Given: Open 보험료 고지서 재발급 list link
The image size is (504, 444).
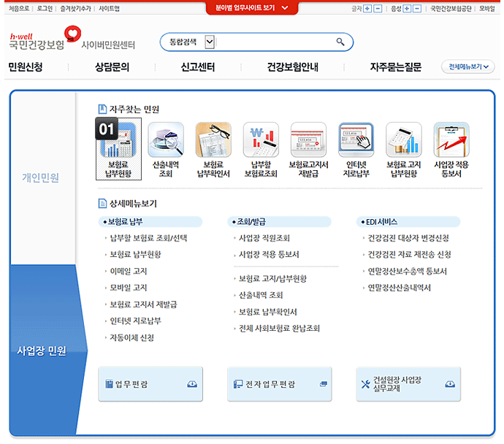Looking at the screenshot, I should pyautogui.click(x=143, y=305).
